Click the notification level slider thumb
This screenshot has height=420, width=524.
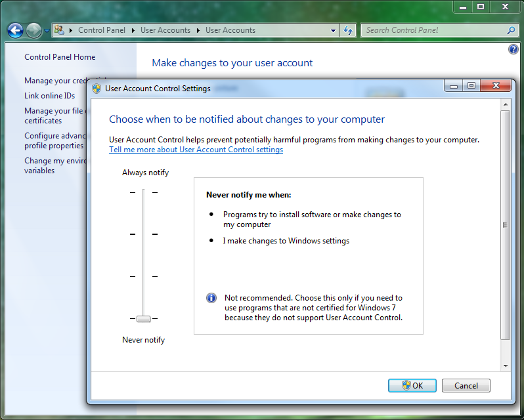143,319
